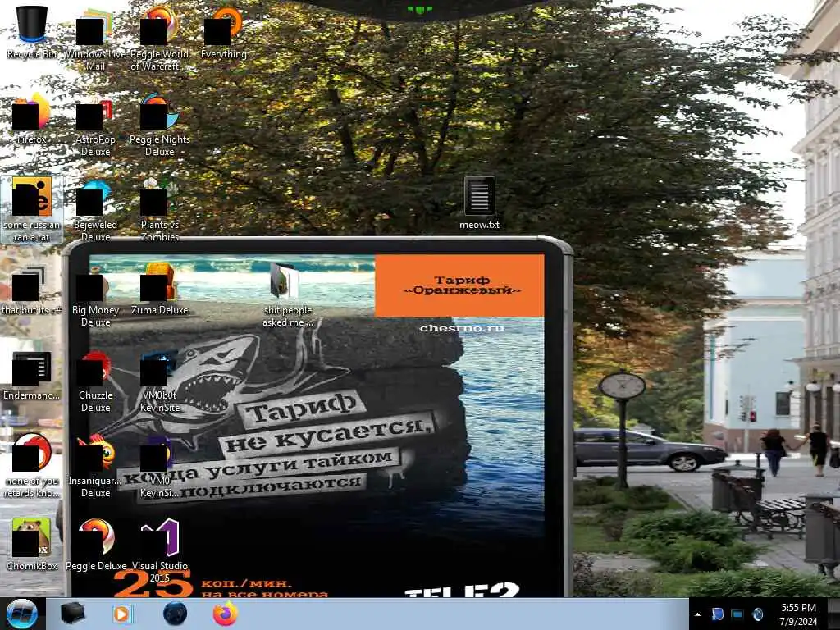Open the Windows Start menu orb
This screenshot has width=840, height=630.
coord(22,614)
